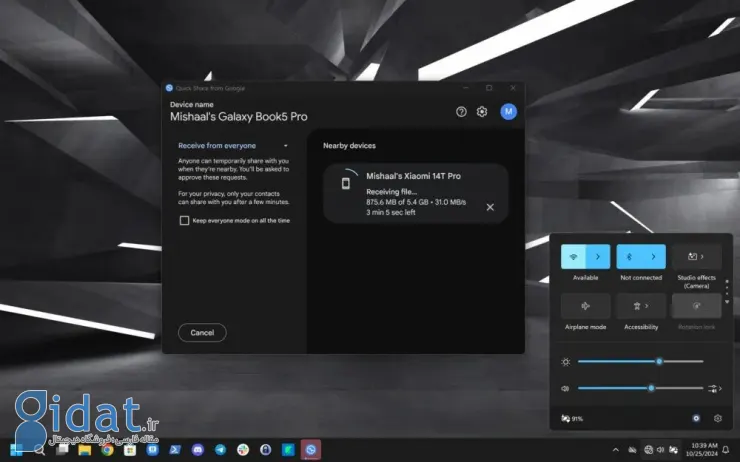Viewport: 740px width, 462px height.
Task: Launch Google Chrome from the taskbar
Action: coord(107,450)
